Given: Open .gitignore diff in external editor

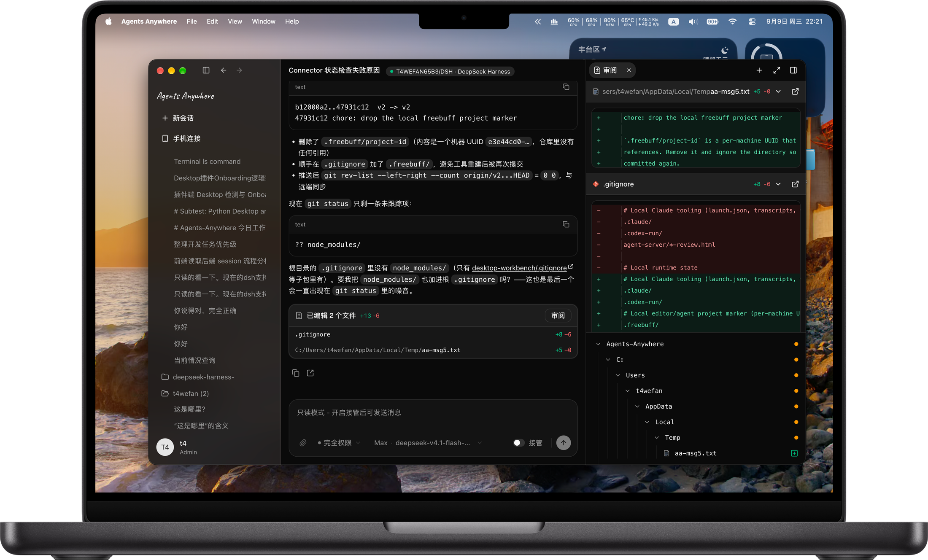Looking at the screenshot, I should click(x=795, y=184).
